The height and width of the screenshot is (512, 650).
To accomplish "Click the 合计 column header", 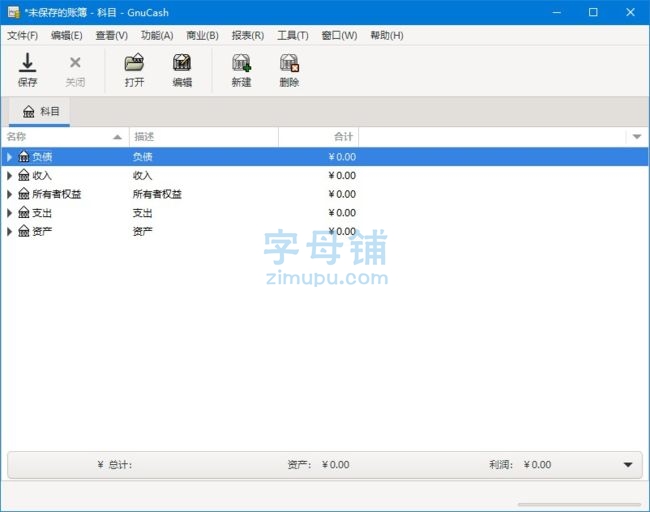I will pyautogui.click(x=318, y=137).
